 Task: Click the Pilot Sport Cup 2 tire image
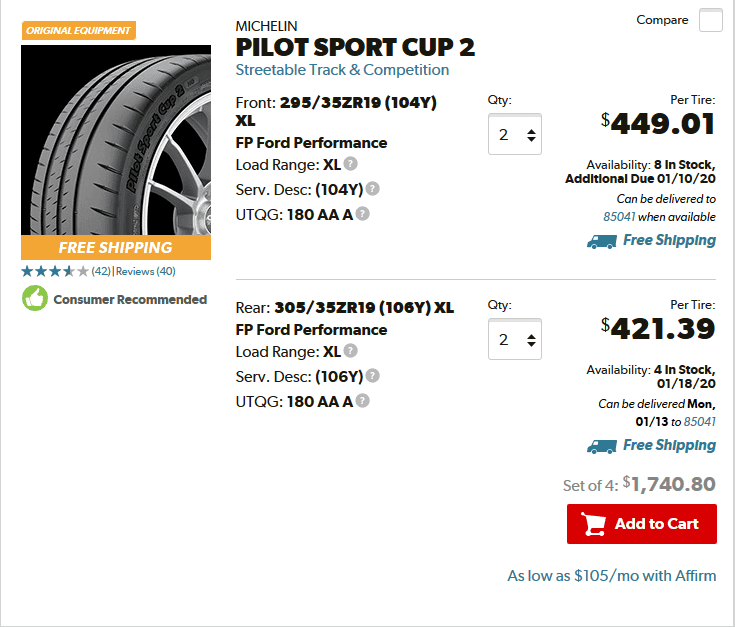click(x=116, y=140)
